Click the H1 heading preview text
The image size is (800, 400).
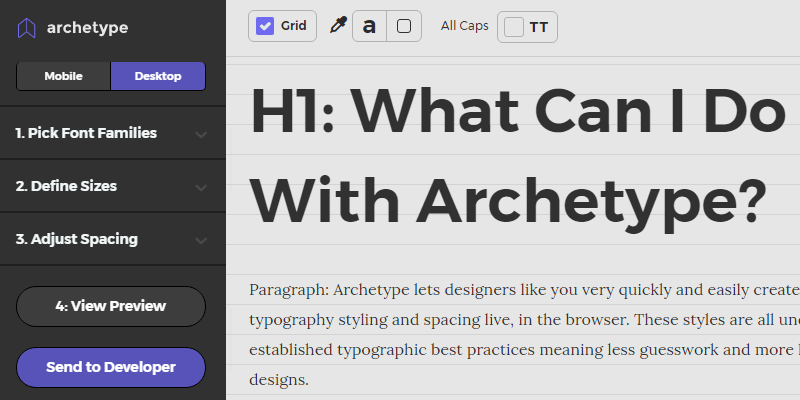[x=510, y=155]
